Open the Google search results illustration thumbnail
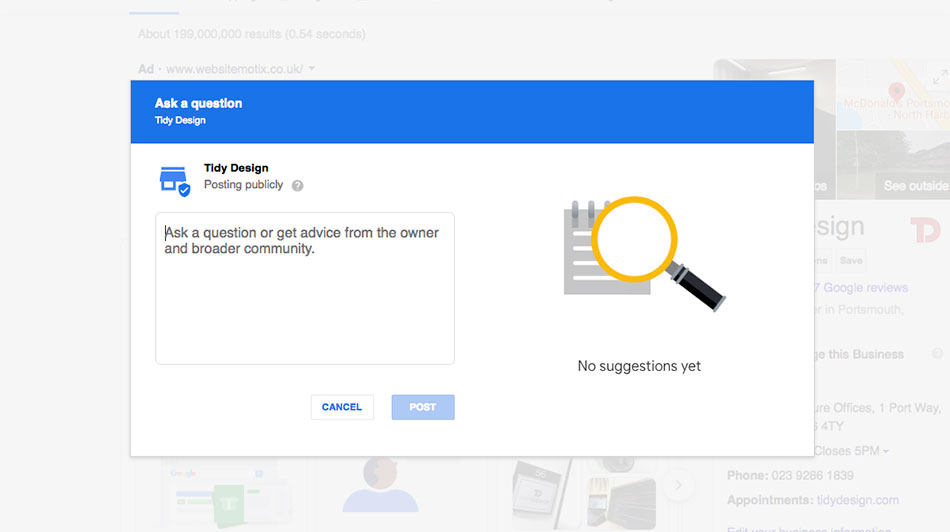This screenshot has width=950, height=532. (x=225, y=494)
